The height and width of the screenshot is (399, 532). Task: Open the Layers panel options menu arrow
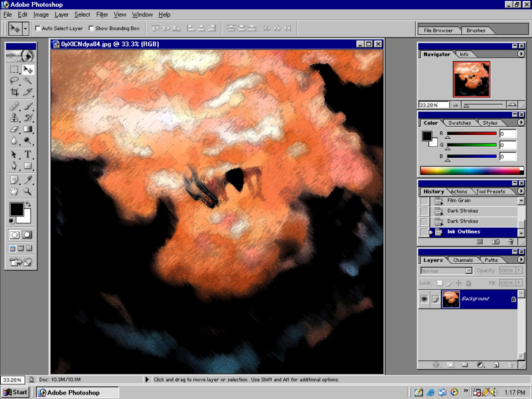[521, 260]
